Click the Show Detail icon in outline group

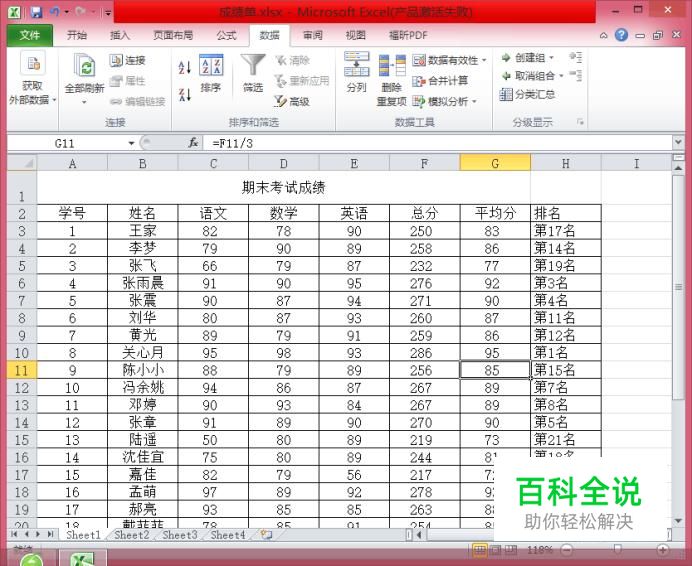coord(575,57)
